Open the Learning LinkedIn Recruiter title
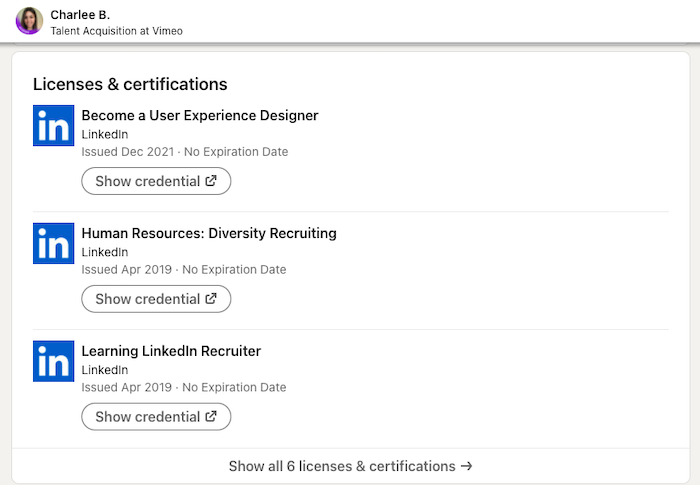 click(170, 351)
